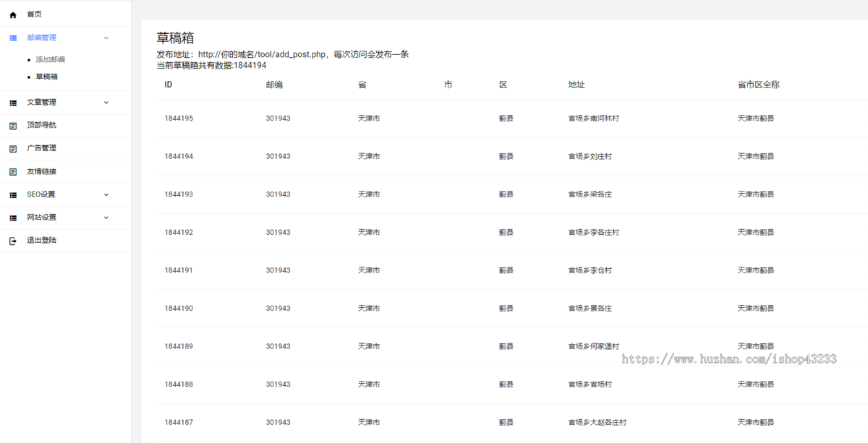868x443 pixels.
Task: Click address 官场乡梁各庄
Action: click(590, 194)
